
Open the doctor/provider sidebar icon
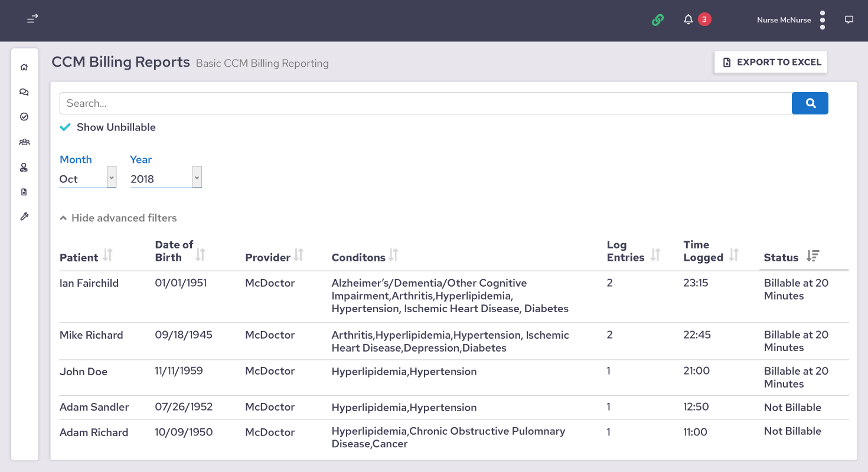tap(24, 168)
